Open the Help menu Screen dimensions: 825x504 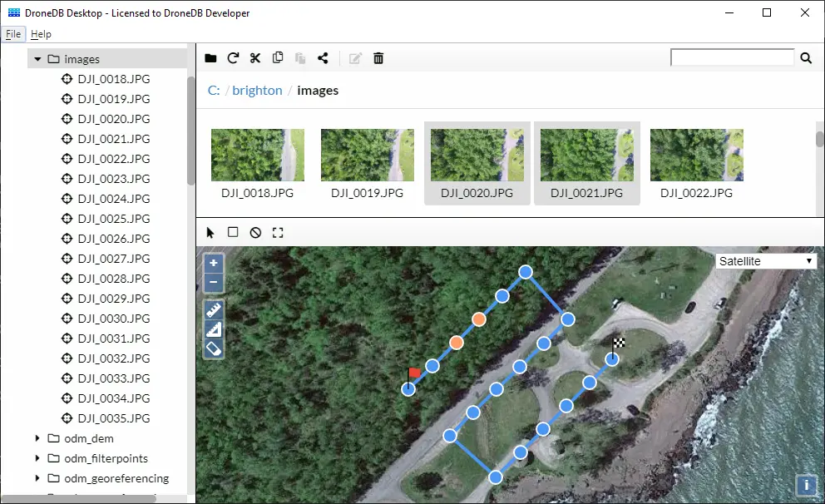pyautogui.click(x=41, y=34)
